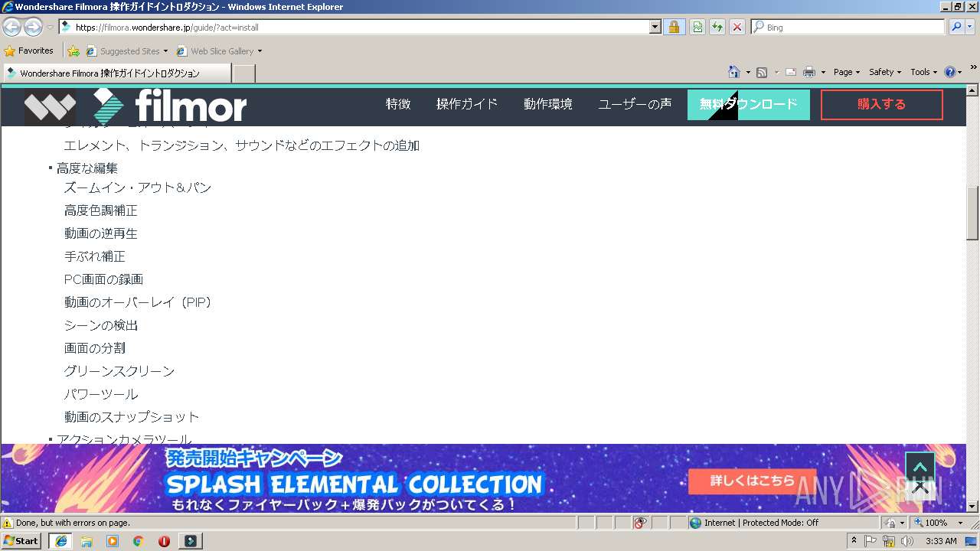Open the PC画面の録画 link
Screen dimensions: 980x551
point(104,279)
